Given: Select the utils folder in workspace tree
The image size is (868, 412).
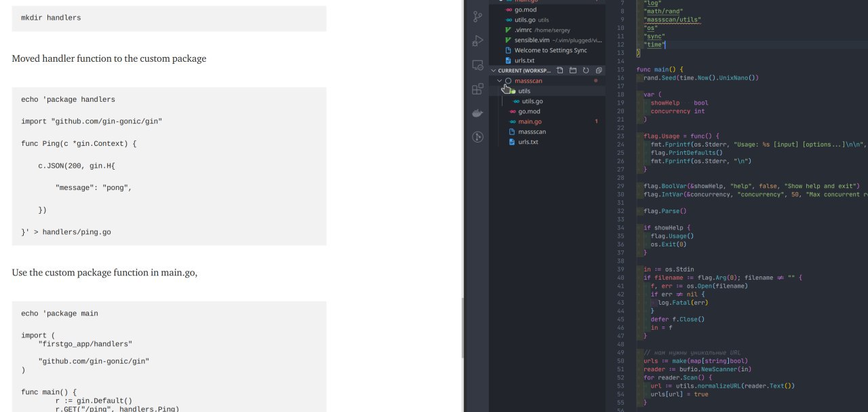Looking at the screenshot, I should (x=547, y=91).
